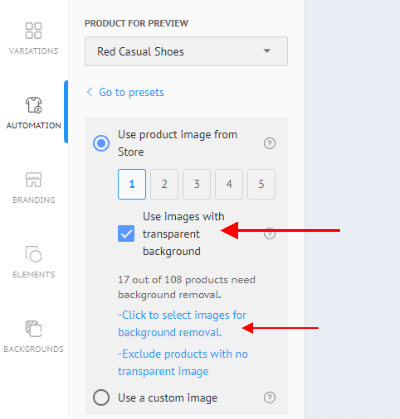Screen dimensions: 400x419
Task: Open the Backgrounds layers icon
Action: click(34, 329)
